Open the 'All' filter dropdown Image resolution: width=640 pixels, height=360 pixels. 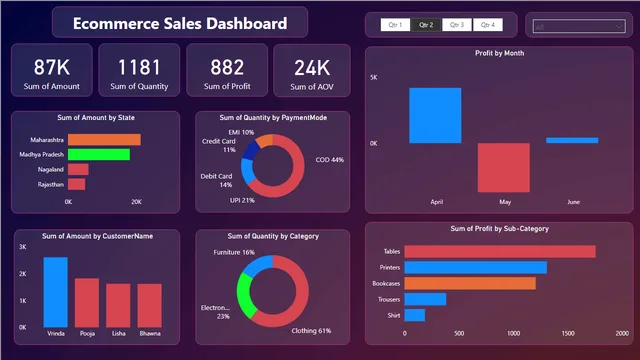click(x=579, y=27)
